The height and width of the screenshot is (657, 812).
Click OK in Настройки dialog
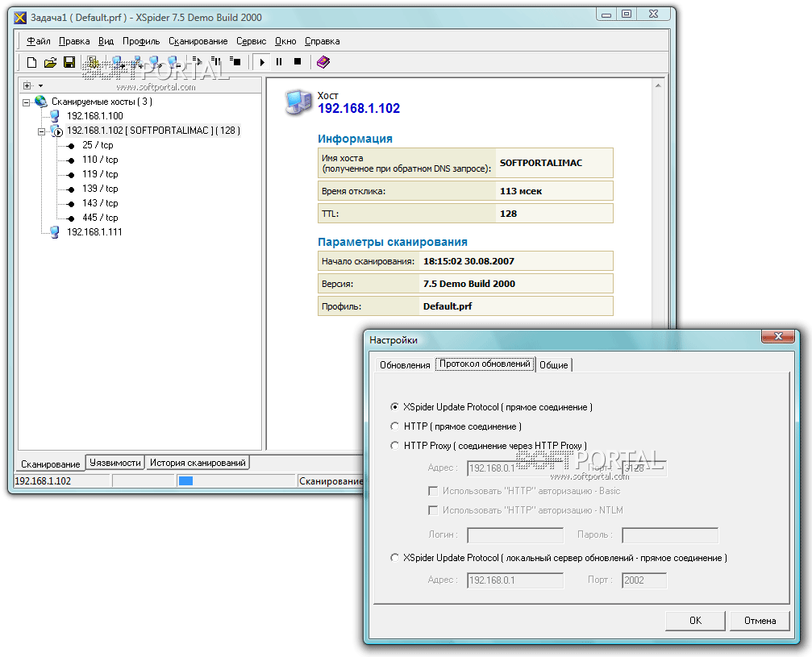point(695,621)
